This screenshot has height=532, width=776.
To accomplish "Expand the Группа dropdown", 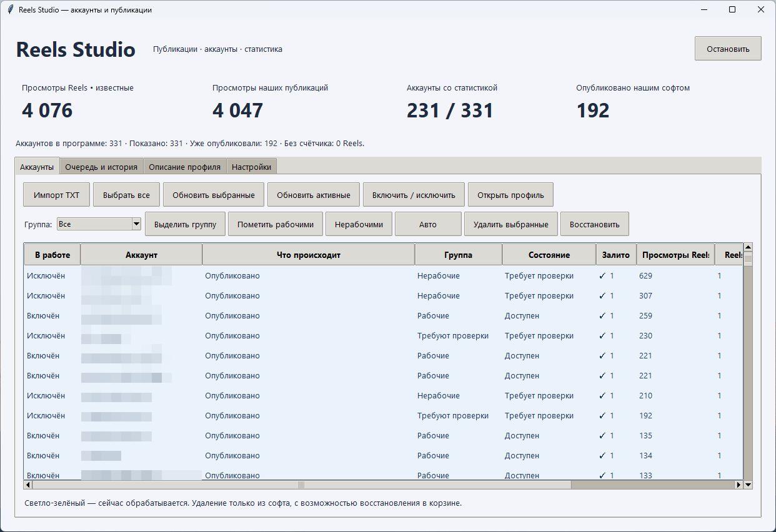I will [136, 224].
